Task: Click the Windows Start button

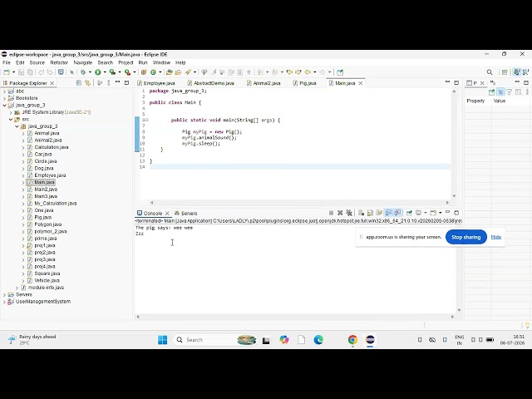Action: (x=163, y=340)
